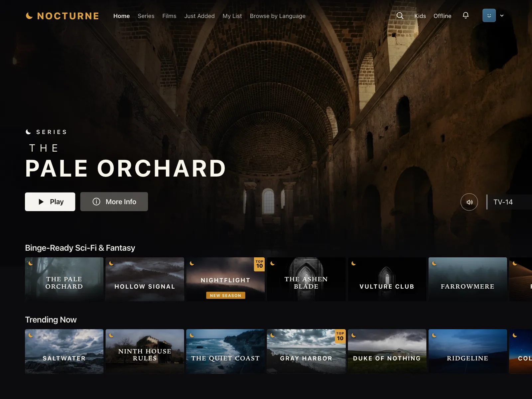Open the search icon
The image size is (532, 399).
click(x=400, y=16)
